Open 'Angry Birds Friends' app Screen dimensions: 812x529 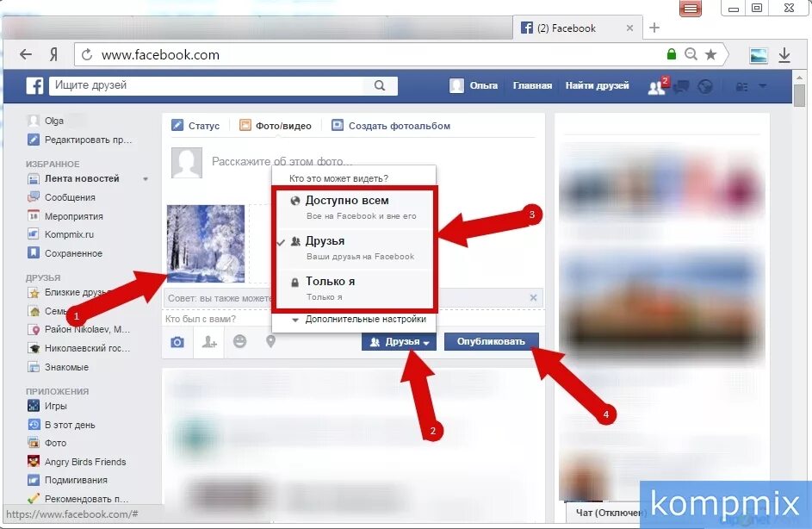pos(77,462)
